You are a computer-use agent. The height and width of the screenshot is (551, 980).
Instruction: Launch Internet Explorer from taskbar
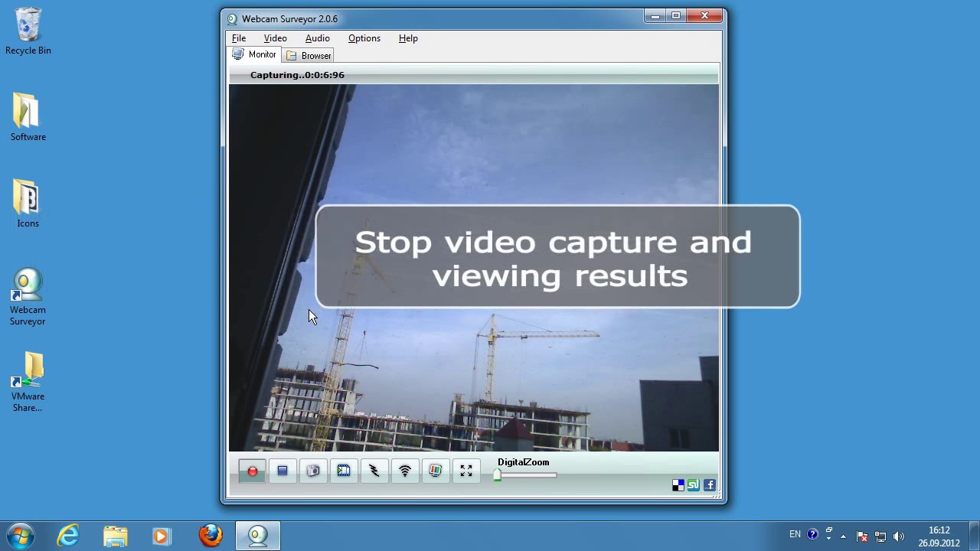pos(68,536)
